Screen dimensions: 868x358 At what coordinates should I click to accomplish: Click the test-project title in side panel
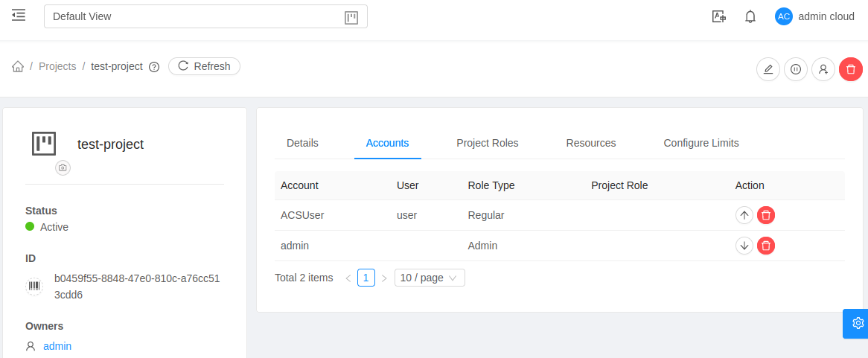(111, 144)
